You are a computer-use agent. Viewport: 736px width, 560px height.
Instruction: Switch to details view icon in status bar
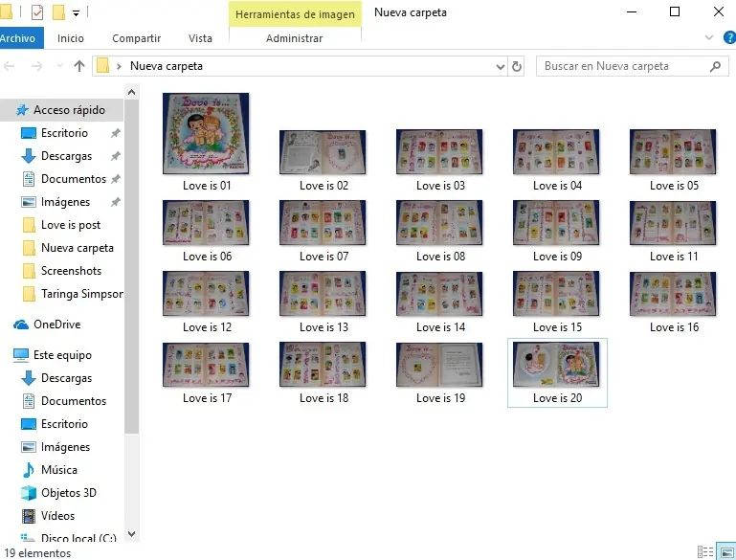[x=705, y=552]
